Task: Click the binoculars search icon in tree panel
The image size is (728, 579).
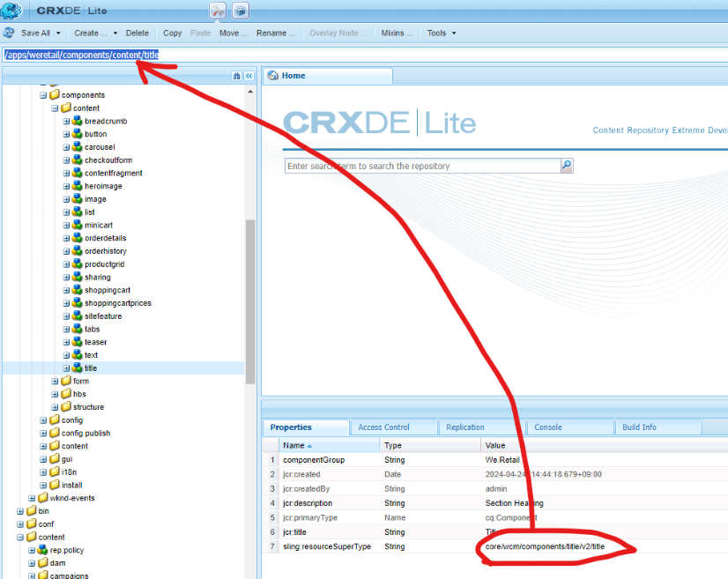Action: tap(237, 76)
